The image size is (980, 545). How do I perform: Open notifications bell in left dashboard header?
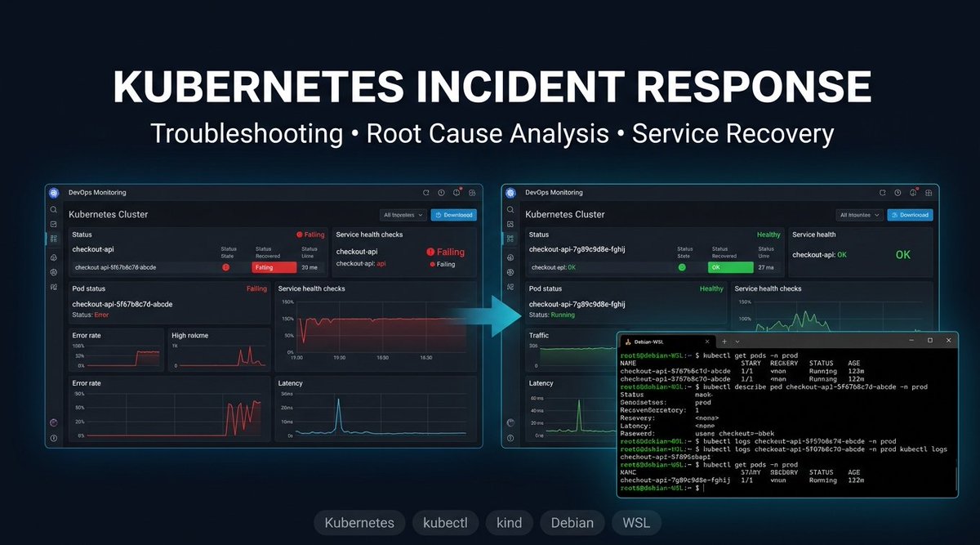click(x=457, y=193)
